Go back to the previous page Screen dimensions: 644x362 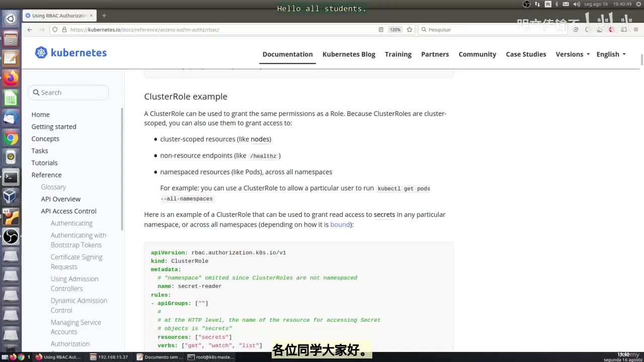coord(30,30)
